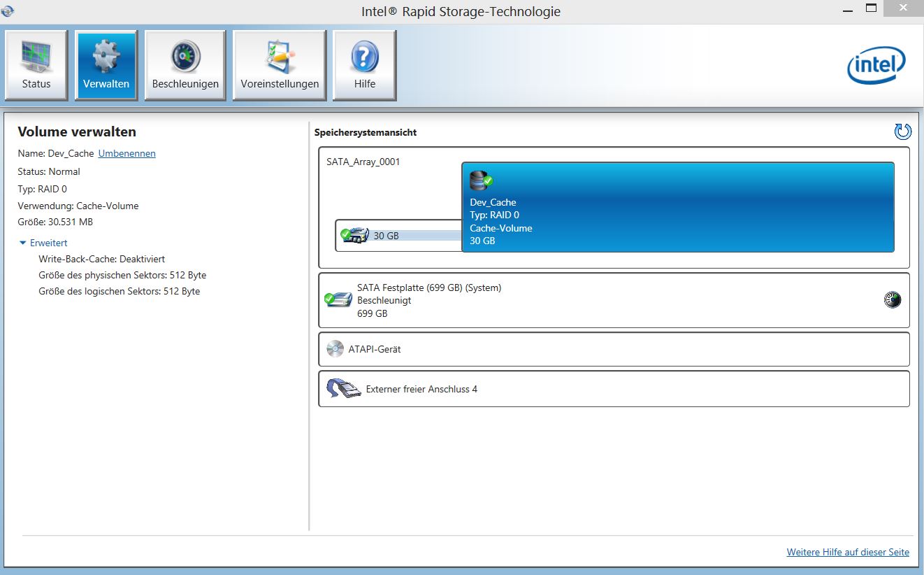Refresh the Speichersystemansicht view
This screenshot has height=575, width=924.
point(902,132)
